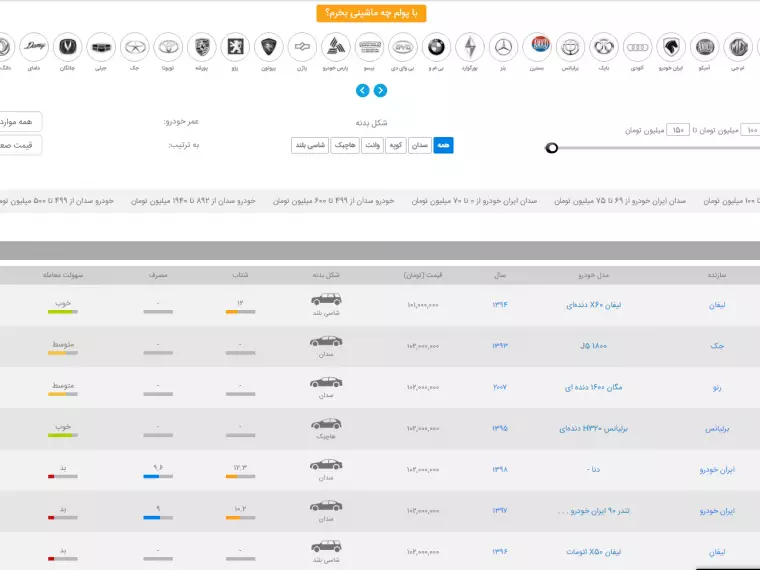Image resolution: width=760 pixels, height=570 pixels.
Task: Go to the previous brands with left arrow
Action: (x=363, y=91)
